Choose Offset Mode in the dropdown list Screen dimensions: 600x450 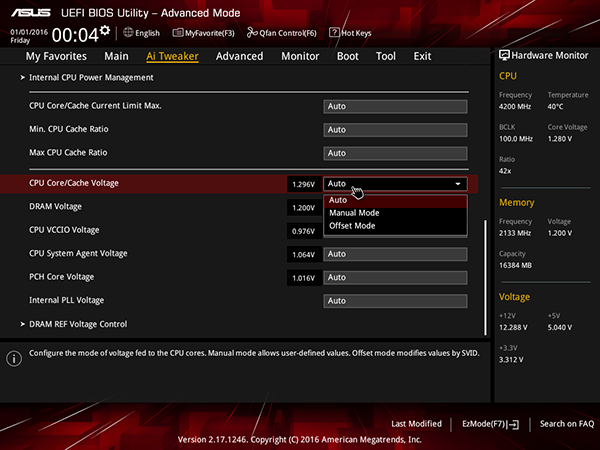coord(395,226)
